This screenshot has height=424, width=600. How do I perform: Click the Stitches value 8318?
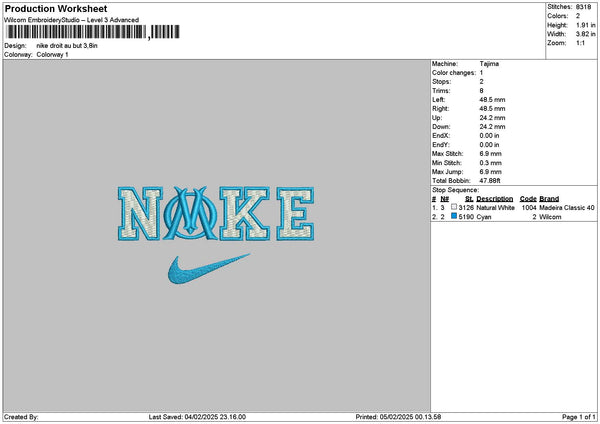pyautogui.click(x=583, y=7)
